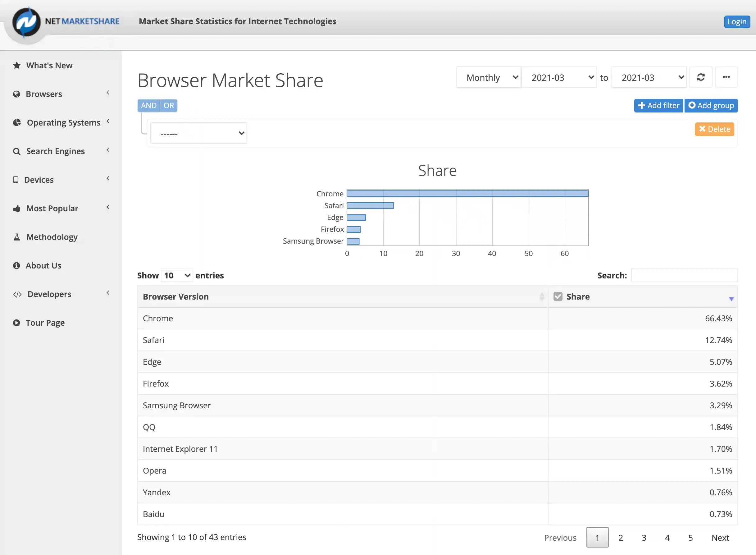The image size is (756, 555).
Task: Click the Add filter button
Action: pyautogui.click(x=658, y=105)
